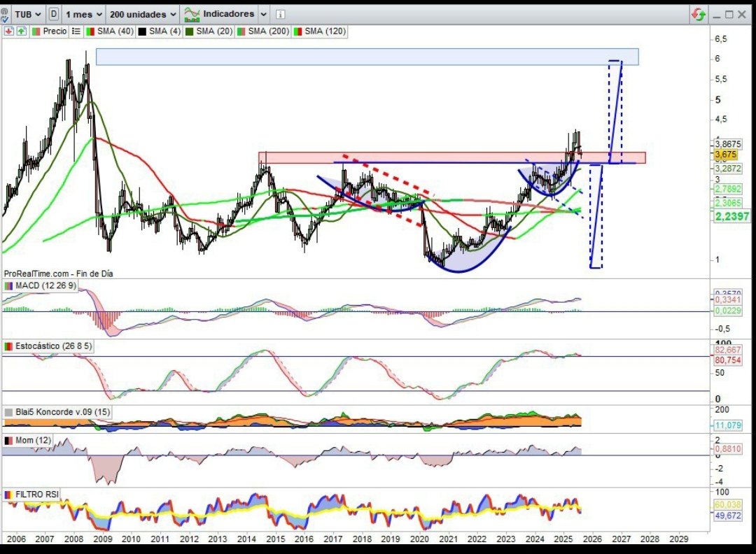Click the FILTRO RSI color icon
Image resolution: width=756 pixels, height=554 pixels.
tap(8, 495)
